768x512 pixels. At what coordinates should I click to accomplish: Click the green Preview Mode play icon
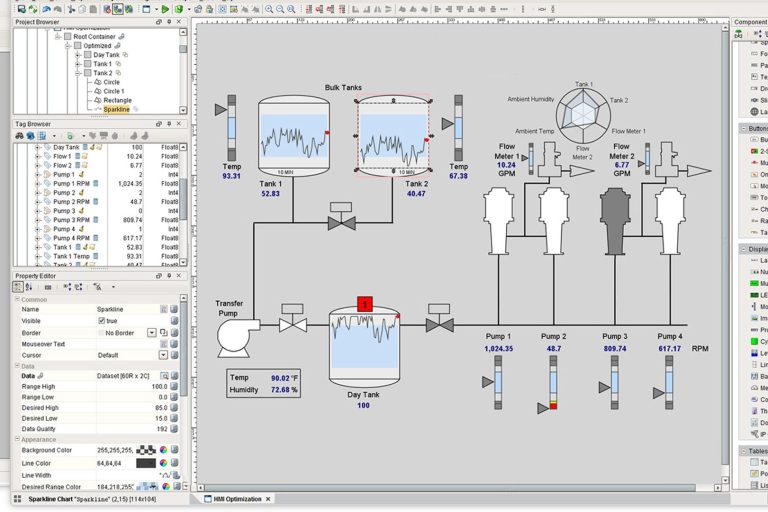pos(164,8)
